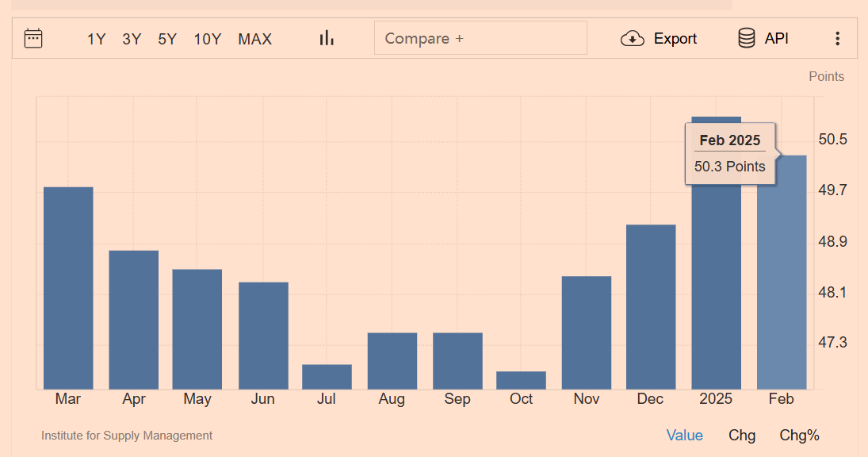Screen dimensions: 868x457
Task: Click the bar chart type icon
Action: (327, 38)
